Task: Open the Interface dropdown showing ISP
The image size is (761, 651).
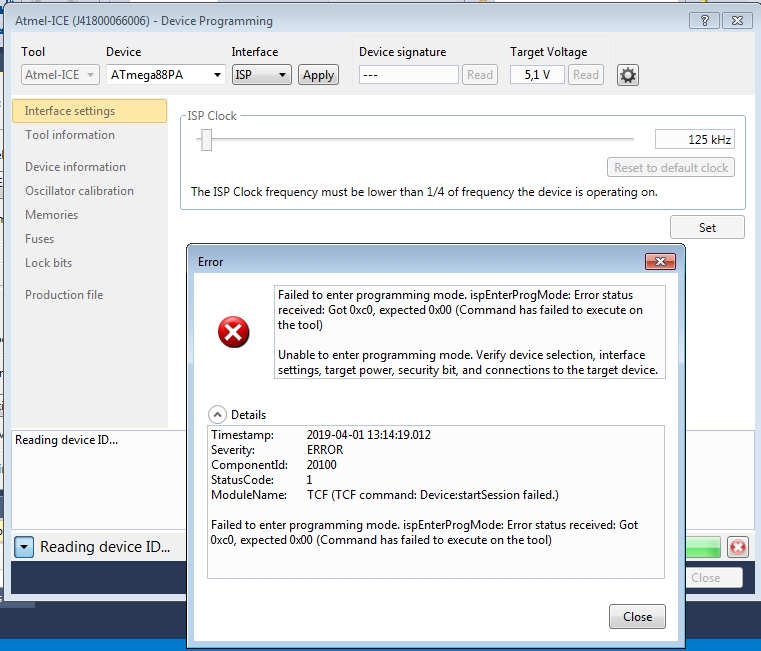Action: point(262,75)
